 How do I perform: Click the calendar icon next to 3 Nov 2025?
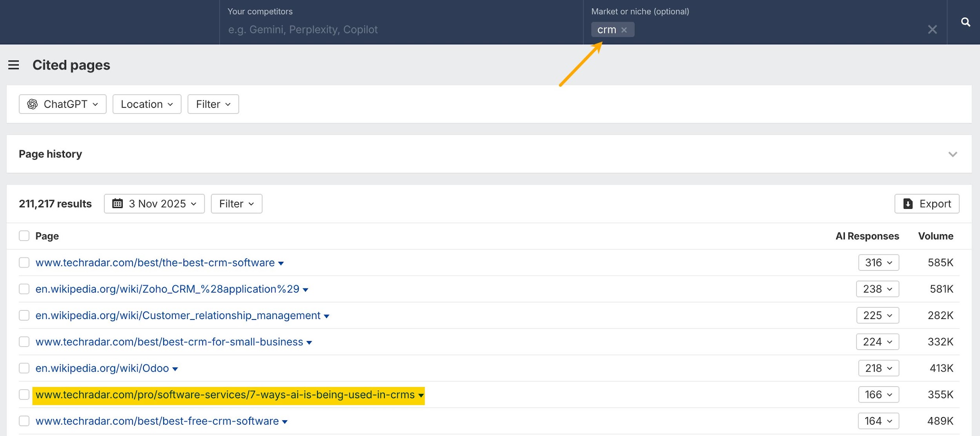point(116,203)
